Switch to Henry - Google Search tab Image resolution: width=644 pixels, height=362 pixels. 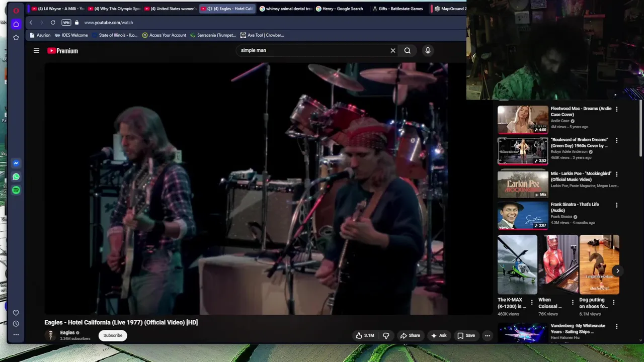click(340, 9)
